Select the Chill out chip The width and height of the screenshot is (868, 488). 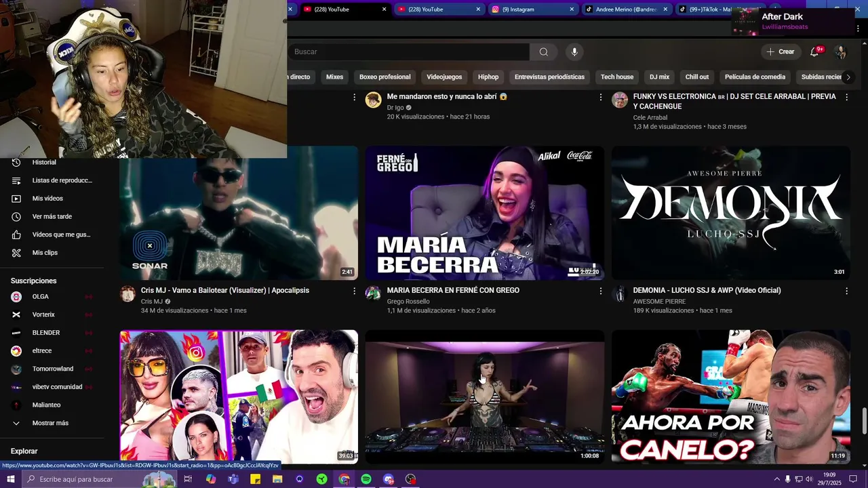697,77
